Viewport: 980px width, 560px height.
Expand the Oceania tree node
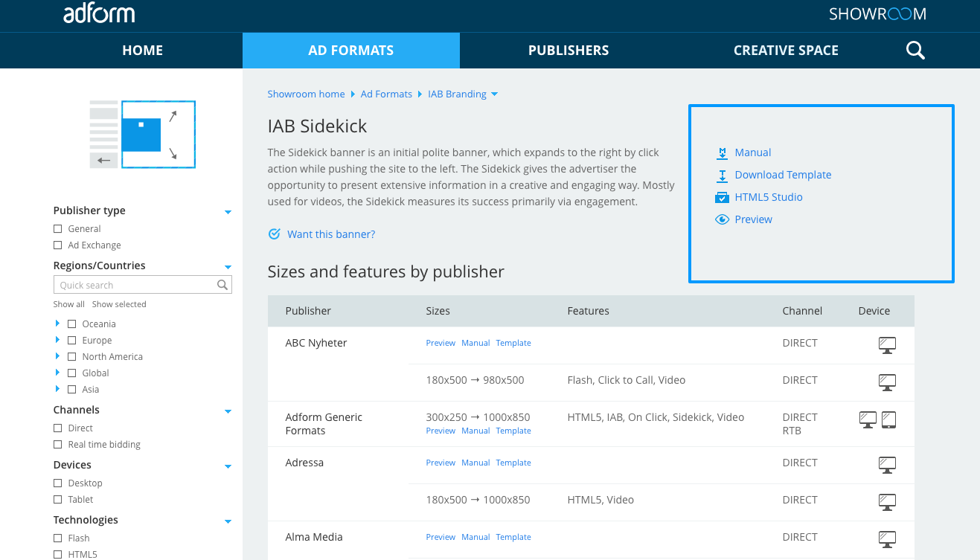(57, 324)
